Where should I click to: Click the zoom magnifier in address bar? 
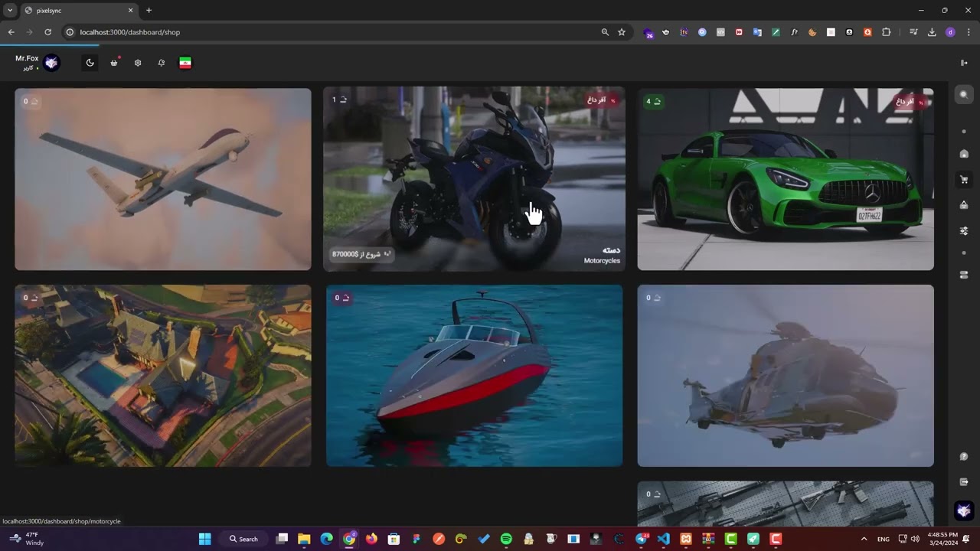pyautogui.click(x=605, y=32)
